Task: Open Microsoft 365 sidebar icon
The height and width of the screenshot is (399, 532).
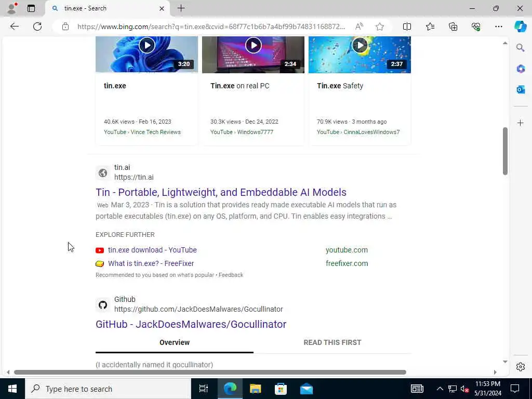Action: point(521,69)
